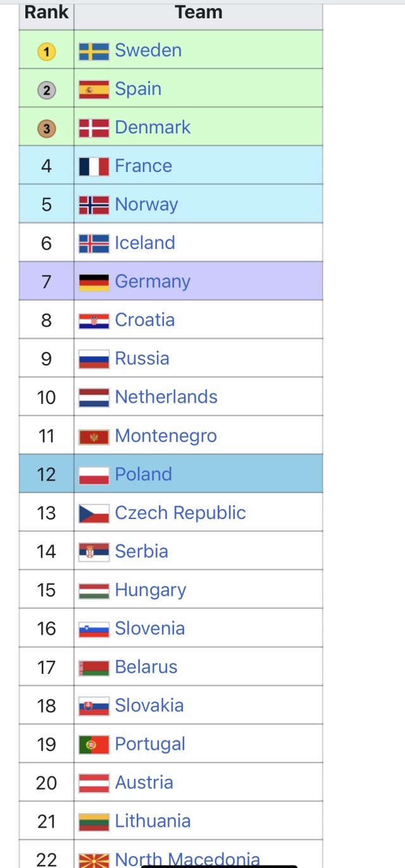Viewport: 405px width, 868px height.
Task: Click the Spain flag icon
Action: tap(94, 90)
